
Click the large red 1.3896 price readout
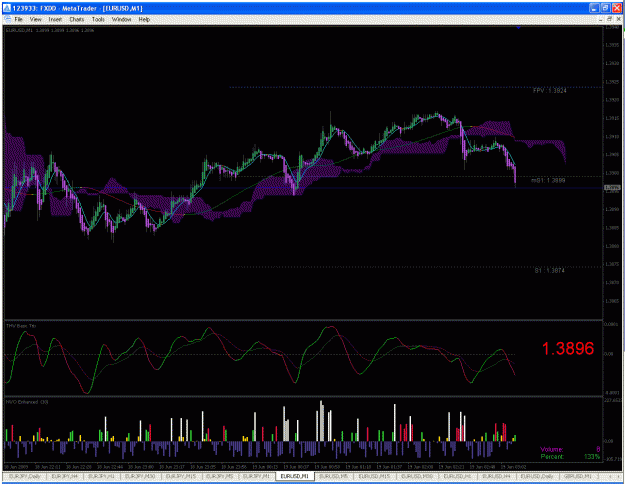pyautogui.click(x=568, y=348)
